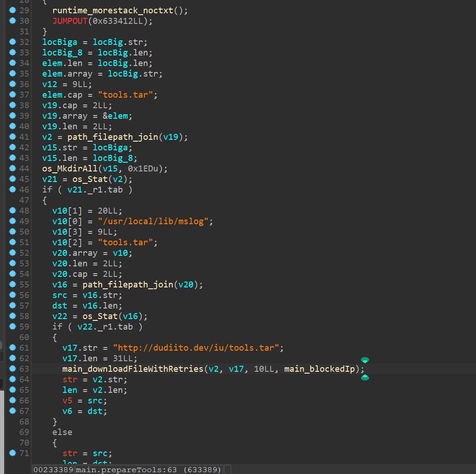This screenshot has width=476, height=474.
Task: Toggle breakpoint dot on line 63
Action: tap(12, 369)
